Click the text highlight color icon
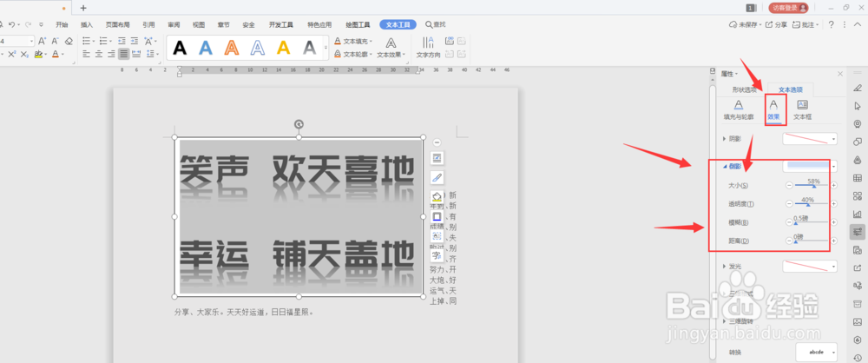868x363 pixels. [x=37, y=54]
